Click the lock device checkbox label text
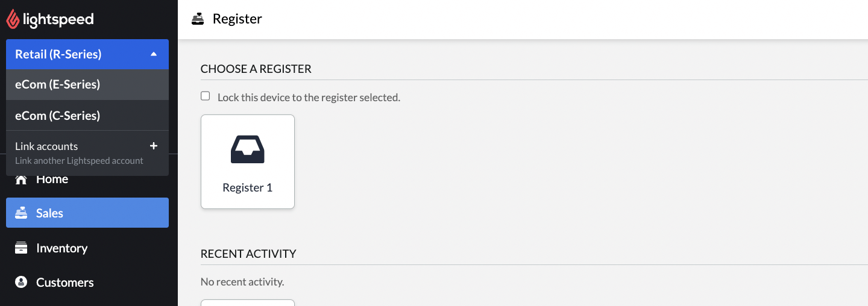 tap(309, 97)
